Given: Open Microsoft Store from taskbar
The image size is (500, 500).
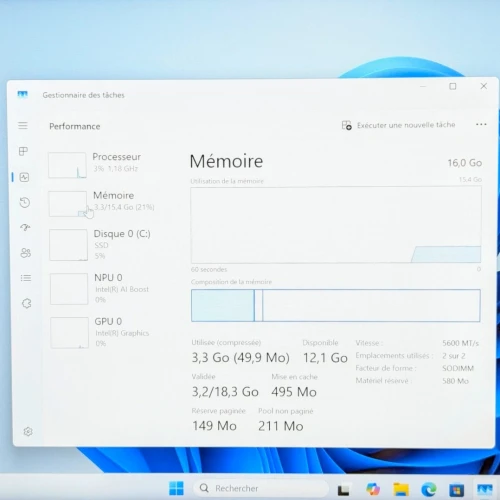Looking at the screenshot, I should click(x=456, y=490).
